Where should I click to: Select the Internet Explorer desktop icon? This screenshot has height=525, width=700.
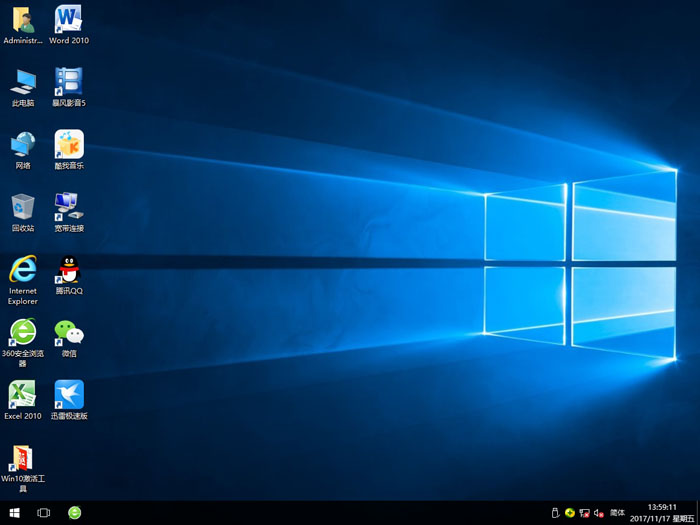[23, 270]
